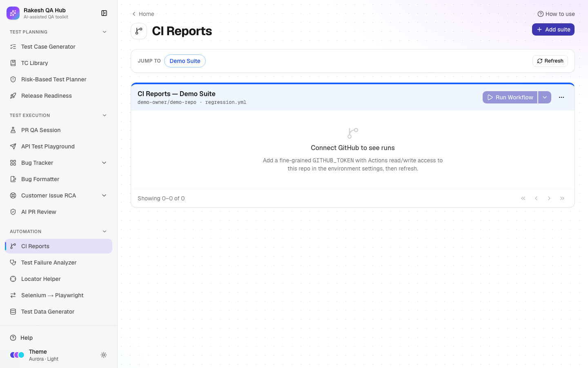Screen dimensions: 588x368
Task: Click the Test Failure Analyzer stethoscope icon
Action: (x=13, y=263)
